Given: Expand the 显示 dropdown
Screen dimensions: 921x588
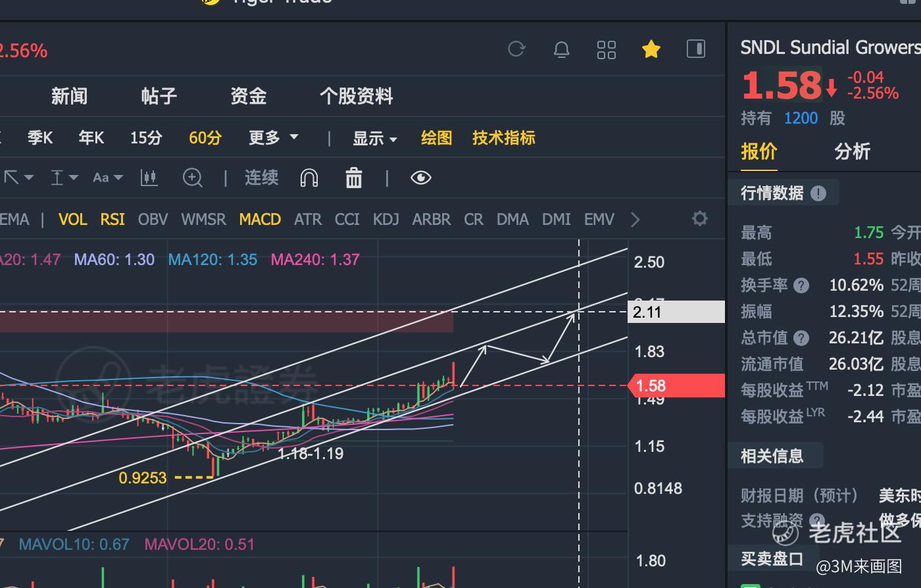Looking at the screenshot, I should 375,139.
